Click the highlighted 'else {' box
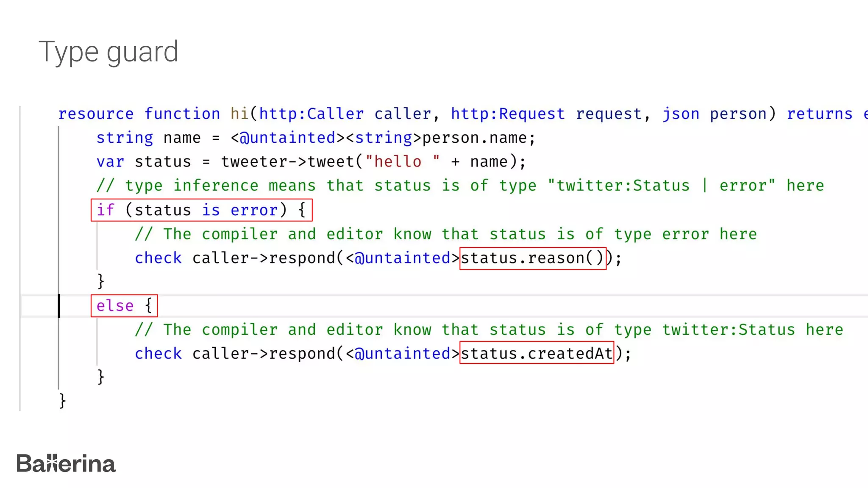This screenshot has width=868, height=488. 124,306
